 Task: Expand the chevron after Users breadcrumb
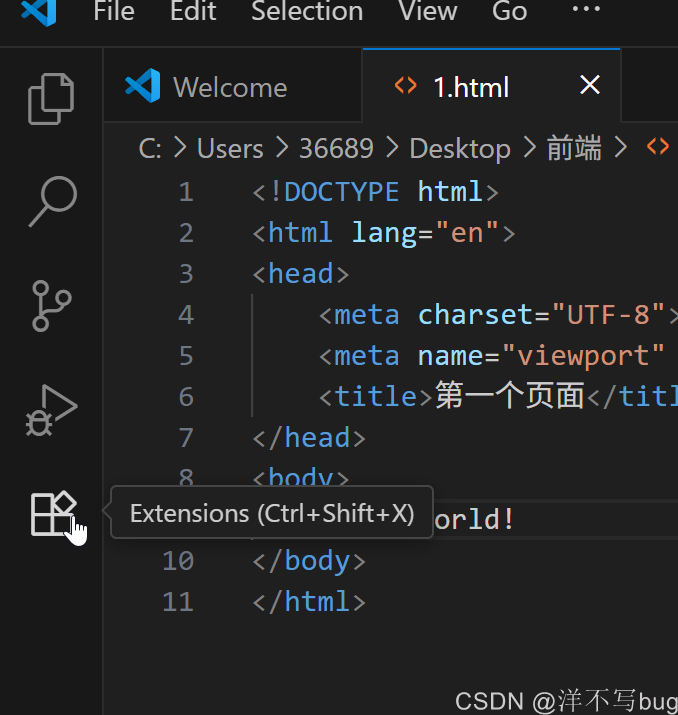click(x=282, y=148)
